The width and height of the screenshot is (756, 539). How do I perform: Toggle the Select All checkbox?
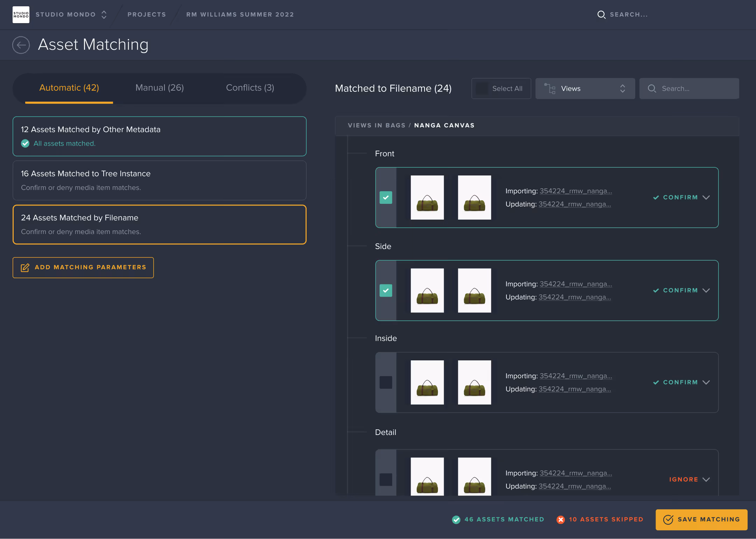(482, 89)
